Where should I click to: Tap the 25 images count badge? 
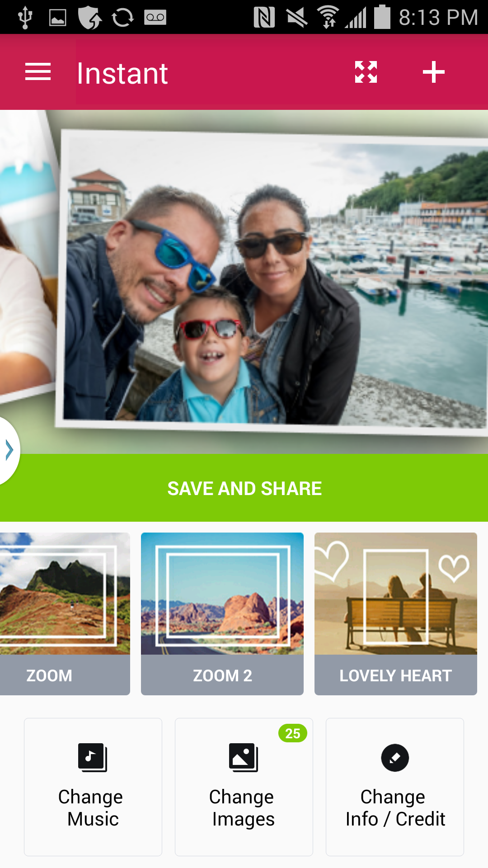point(293,733)
